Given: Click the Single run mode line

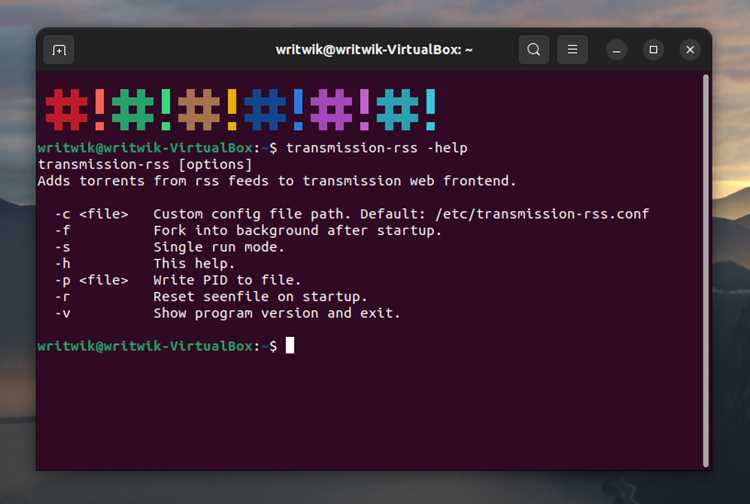Looking at the screenshot, I should (x=219, y=247).
